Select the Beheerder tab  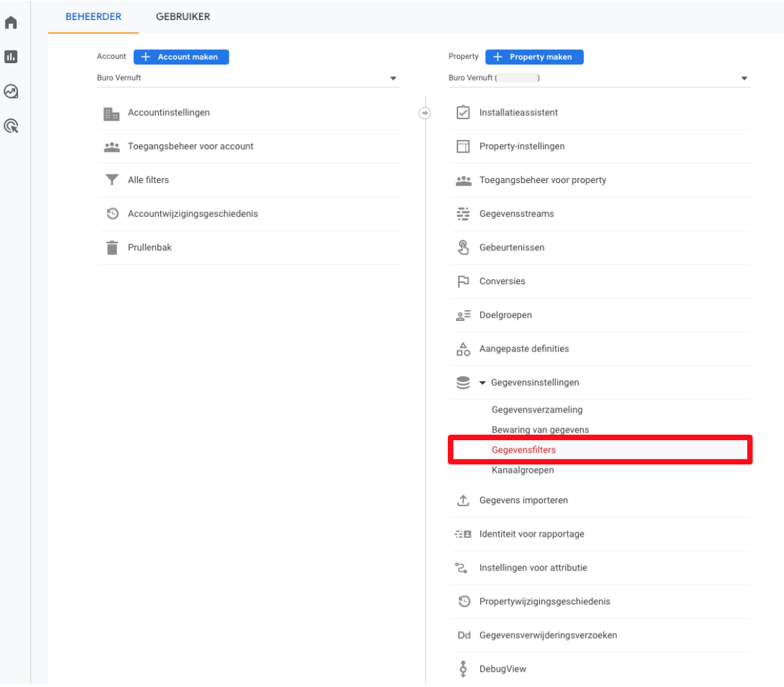point(94,17)
